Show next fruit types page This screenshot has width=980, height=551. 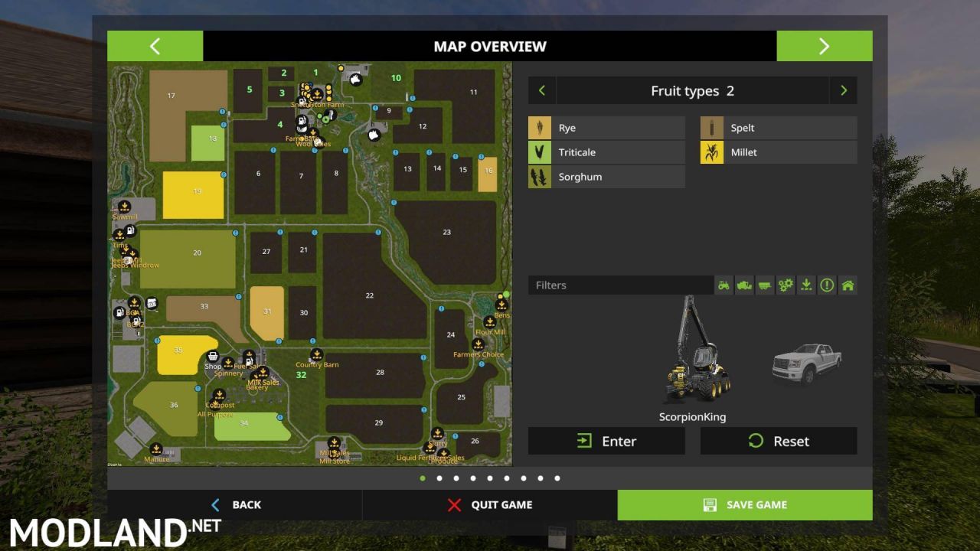click(x=844, y=90)
